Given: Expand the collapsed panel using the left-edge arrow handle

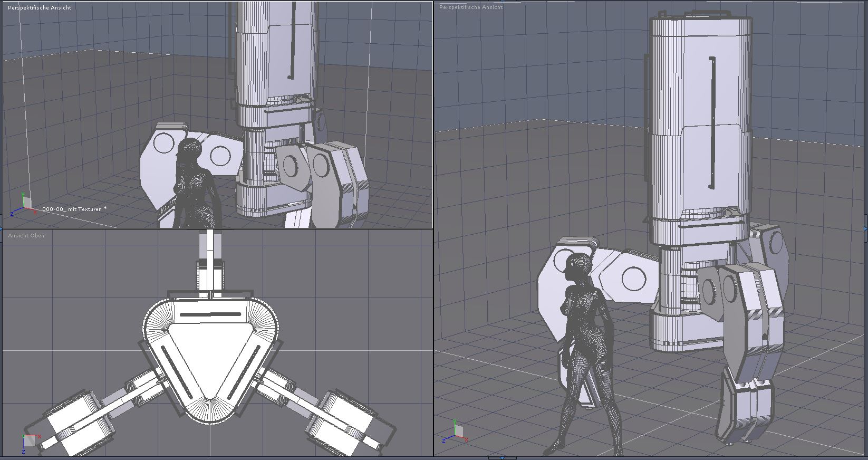Looking at the screenshot, I should click(2, 227).
